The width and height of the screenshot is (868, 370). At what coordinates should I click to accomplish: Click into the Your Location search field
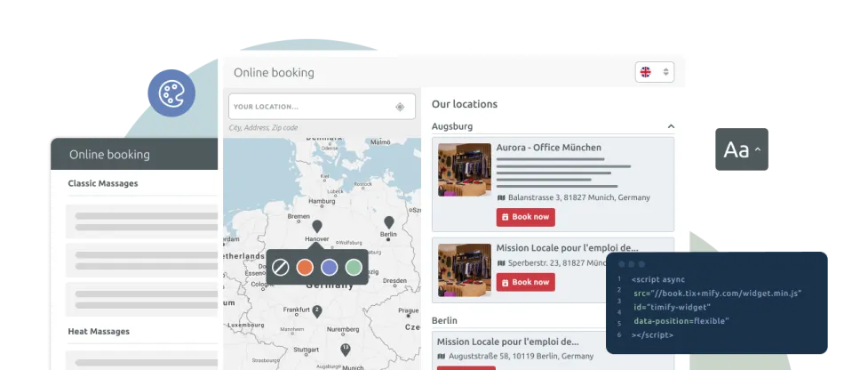(322, 107)
